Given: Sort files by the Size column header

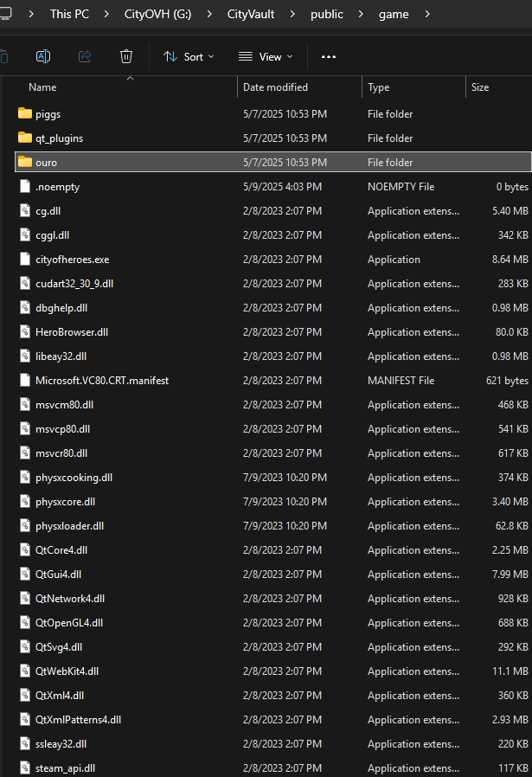Looking at the screenshot, I should (479, 87).
